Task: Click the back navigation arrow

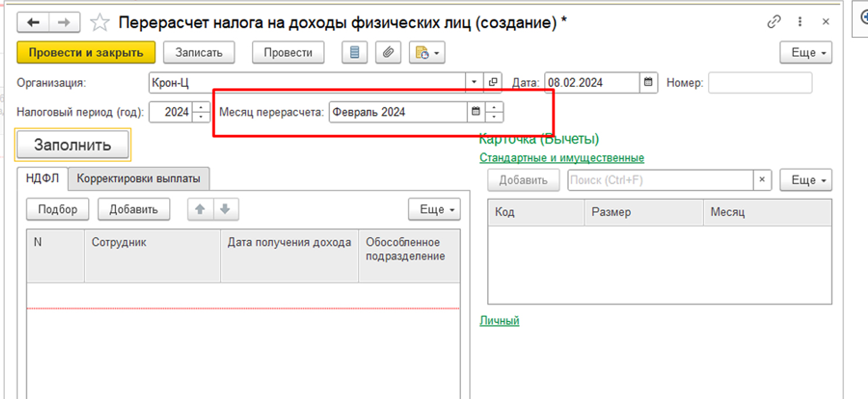Action: tap(33, 23)
